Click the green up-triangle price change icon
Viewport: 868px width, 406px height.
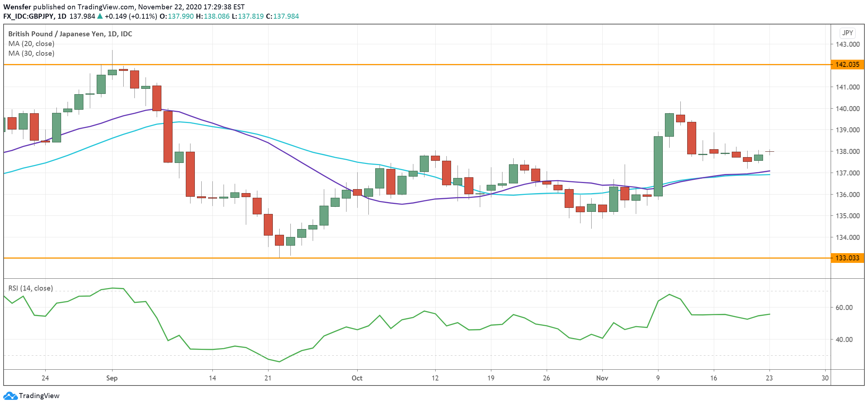[x=100, y=16]
